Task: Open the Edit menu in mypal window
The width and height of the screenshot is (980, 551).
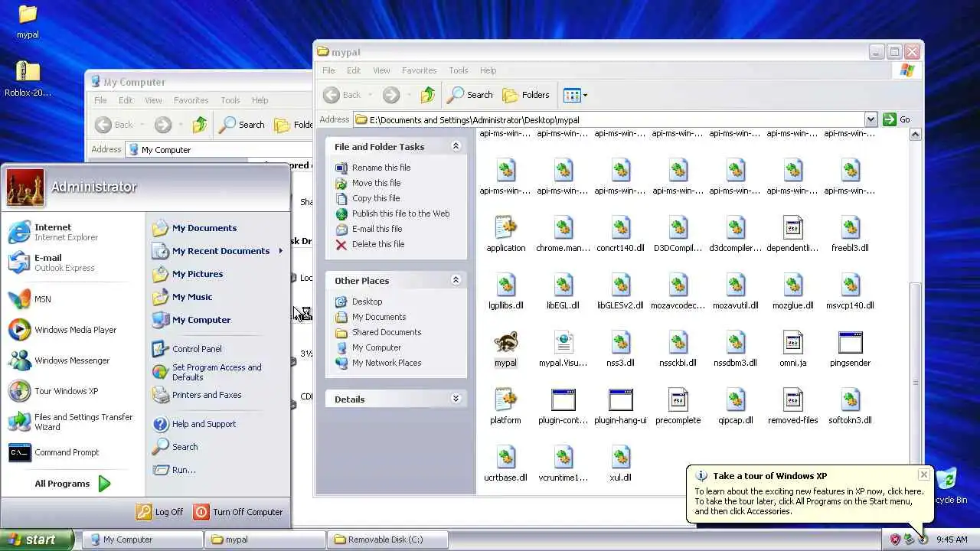Action: [354, 70]
